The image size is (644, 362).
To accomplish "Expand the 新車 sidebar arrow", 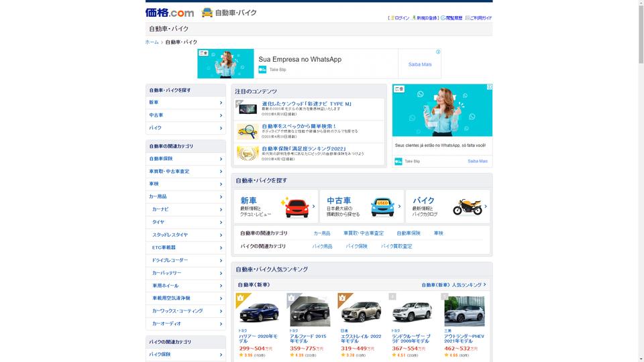I will (x=221, y=103).
